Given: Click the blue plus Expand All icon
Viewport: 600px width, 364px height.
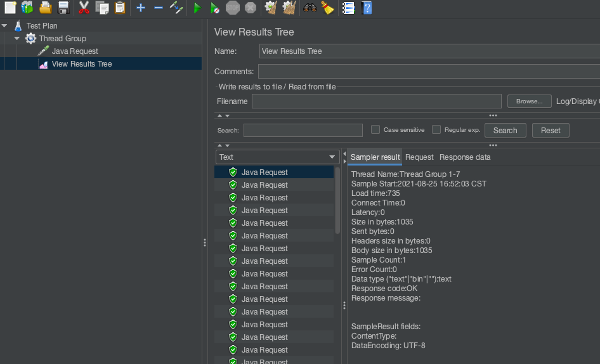Looking at the screenshot, I should point(140,8).
